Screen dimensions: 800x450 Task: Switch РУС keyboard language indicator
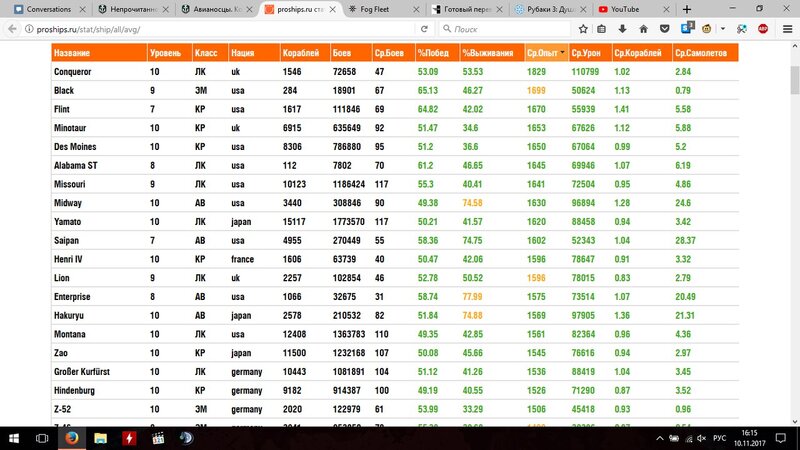point(719,438)
